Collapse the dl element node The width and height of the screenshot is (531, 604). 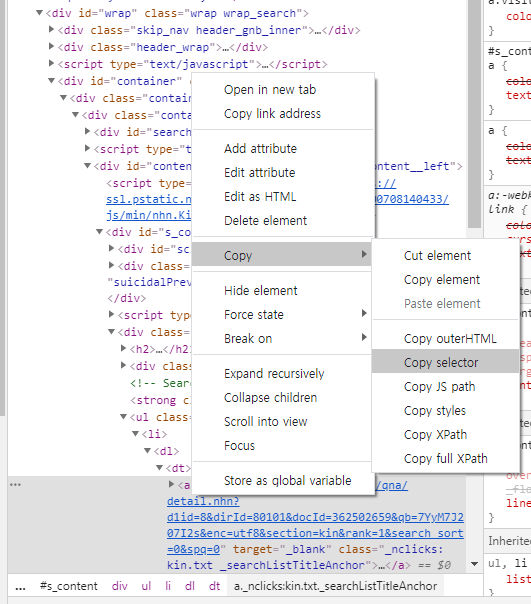(x=147, y=450)
